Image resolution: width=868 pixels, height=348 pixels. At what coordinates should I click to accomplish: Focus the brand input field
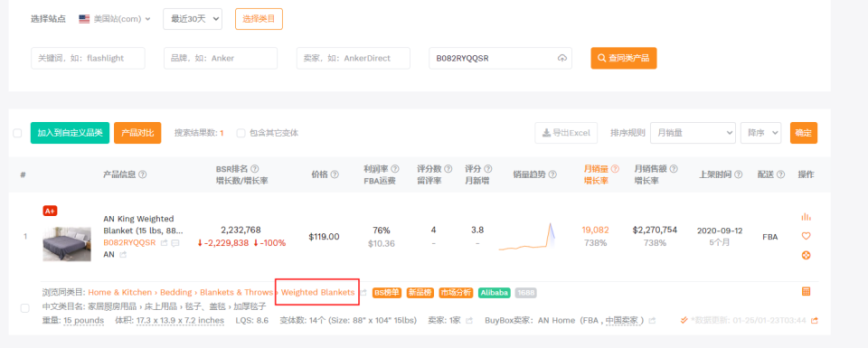point(221,58)
